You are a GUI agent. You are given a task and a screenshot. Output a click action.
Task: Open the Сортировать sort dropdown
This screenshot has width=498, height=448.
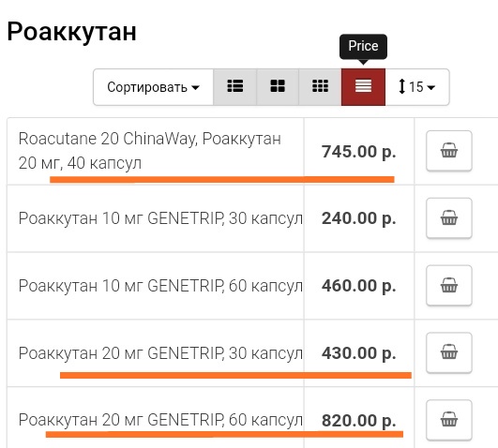154,87
